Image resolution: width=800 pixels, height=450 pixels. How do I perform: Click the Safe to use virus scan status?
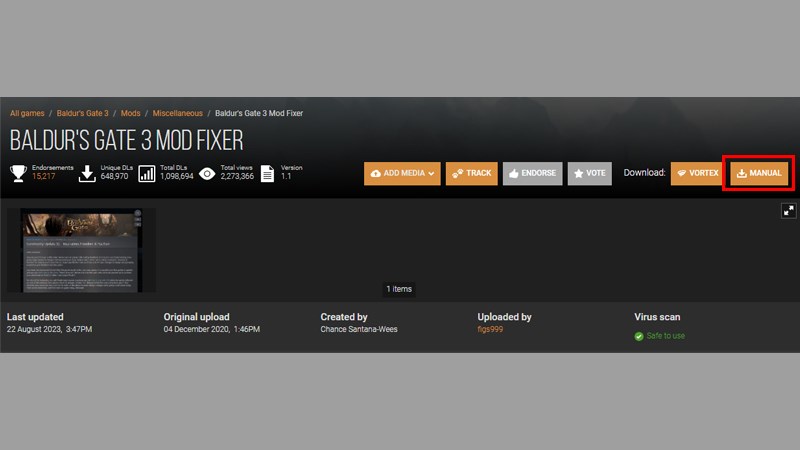(x=665, y=336)
